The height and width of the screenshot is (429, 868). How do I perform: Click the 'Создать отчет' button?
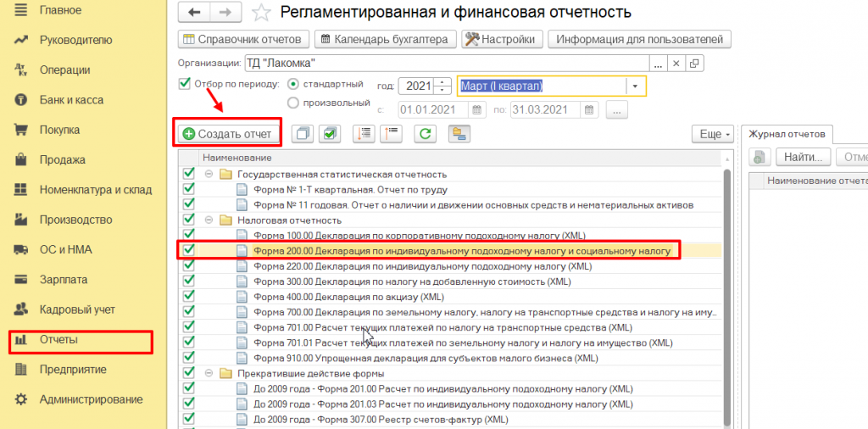coord(226,134)
